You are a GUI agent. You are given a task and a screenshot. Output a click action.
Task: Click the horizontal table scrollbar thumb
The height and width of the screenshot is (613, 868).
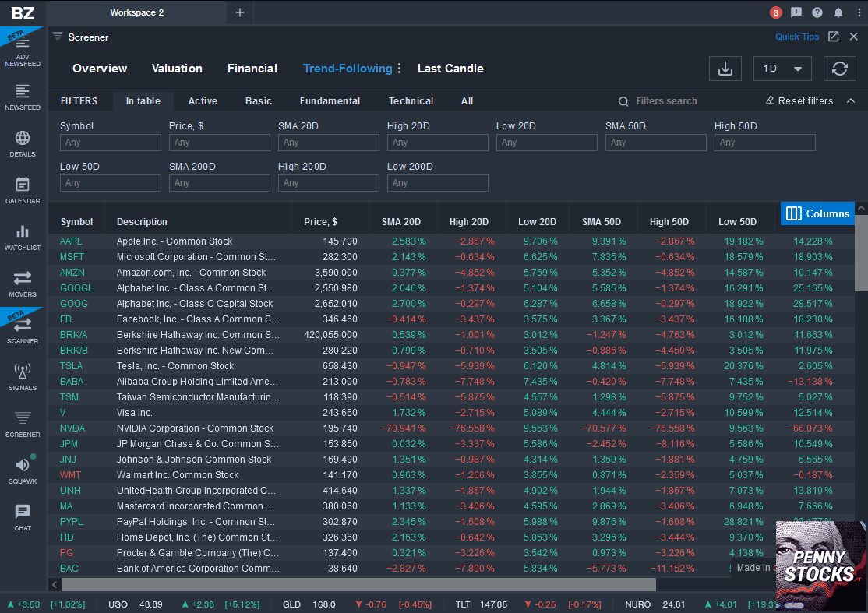click(x=358, y=584)
